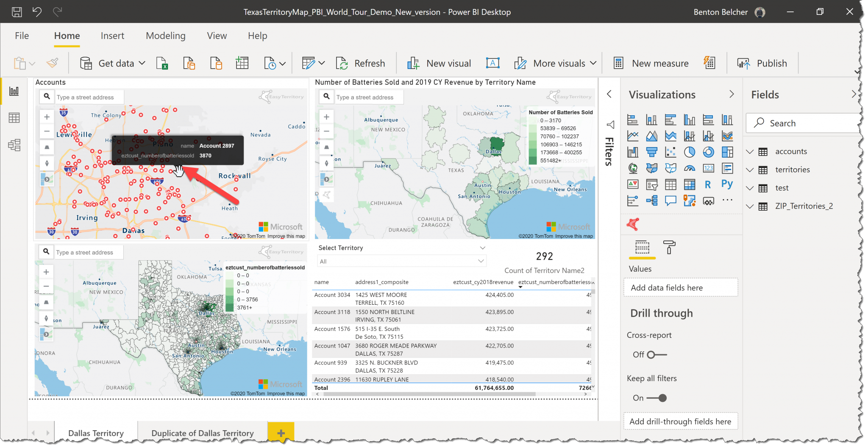Open the Get data dropdown

(x=143, y=63)
